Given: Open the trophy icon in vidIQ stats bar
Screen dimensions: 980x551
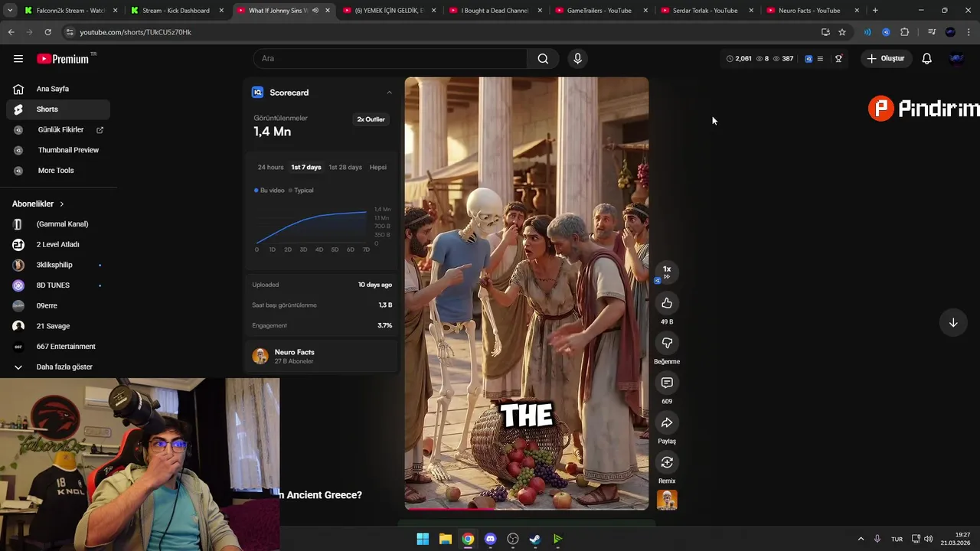Looking at the screenshot, I should (838, 58).
